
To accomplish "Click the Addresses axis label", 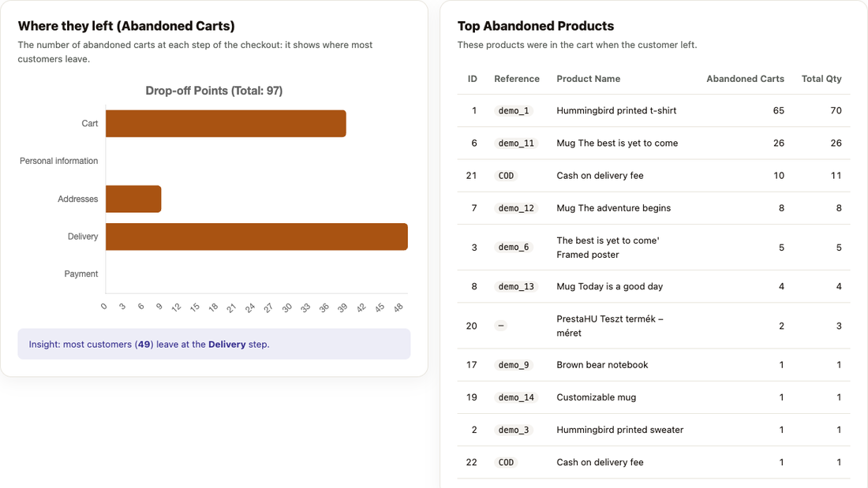I will [77, 199].
